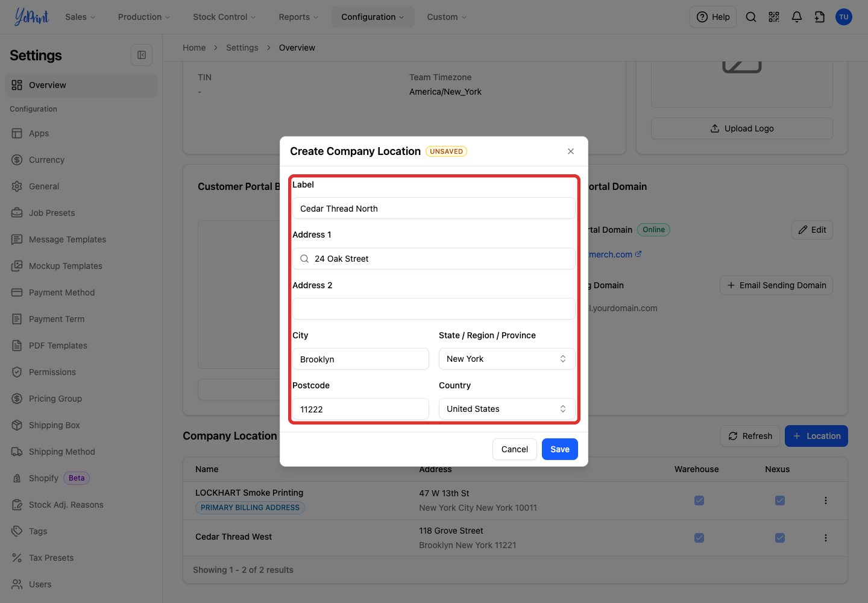Open the QR code scanner icon
The height and width of the screenshot is (603, 868).
click(x=774, y=17)
